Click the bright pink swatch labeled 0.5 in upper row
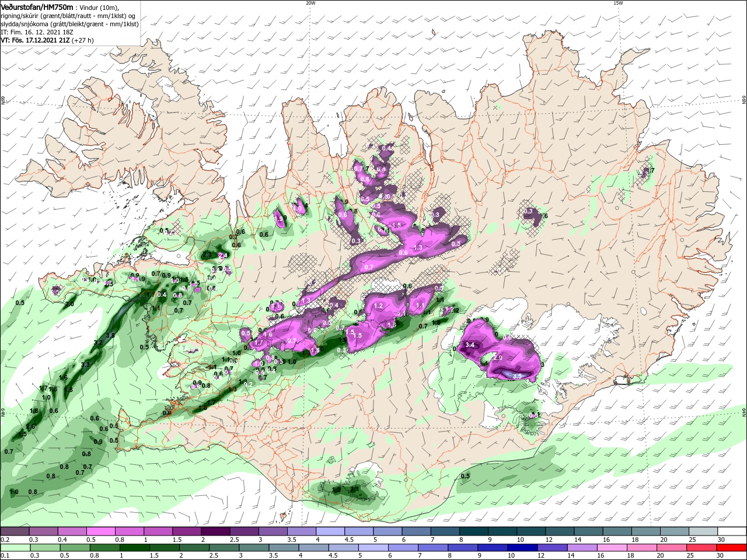This screenshot has height=560, width=747. [101, 531]
